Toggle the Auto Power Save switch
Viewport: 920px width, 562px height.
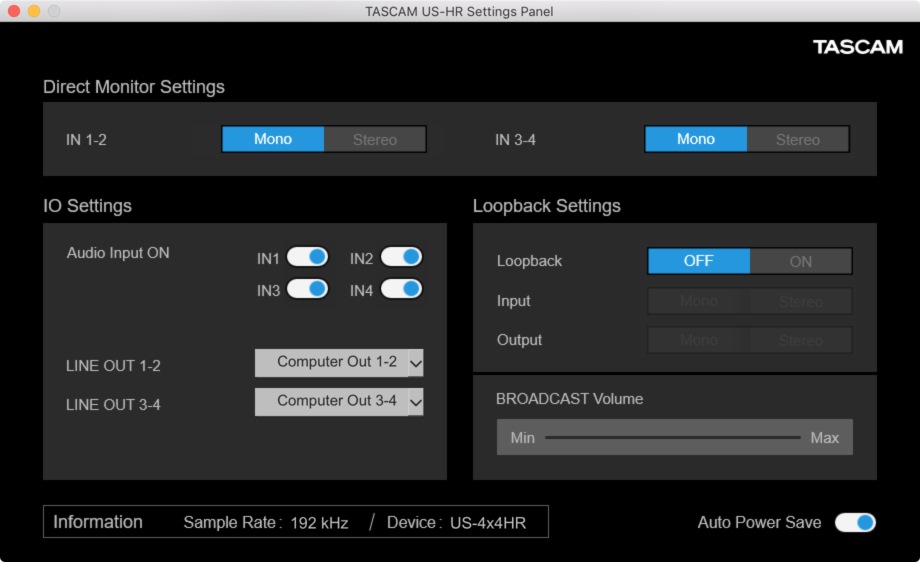[855, 522]
